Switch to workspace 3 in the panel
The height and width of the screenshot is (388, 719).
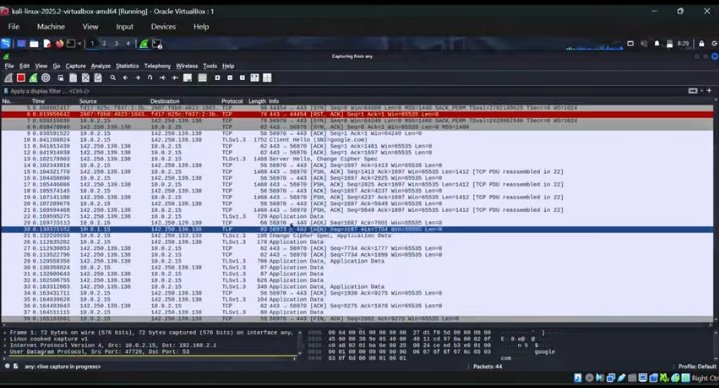coord(116,44)
